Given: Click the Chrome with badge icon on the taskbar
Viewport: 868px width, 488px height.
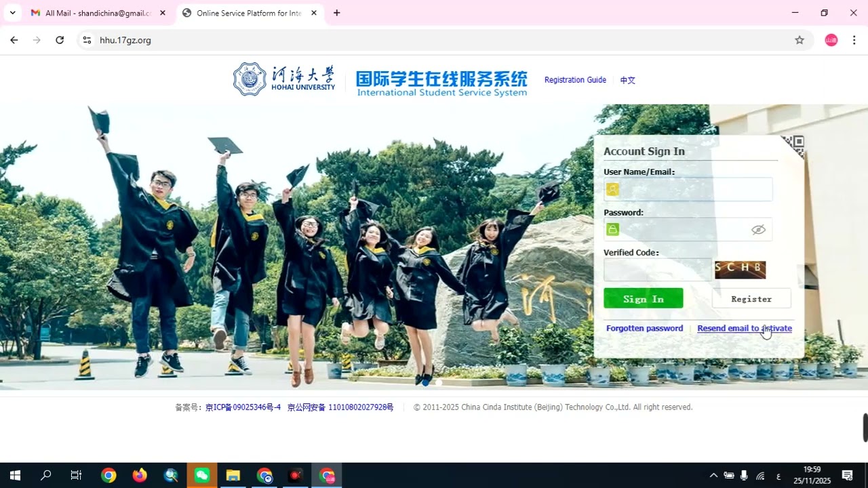Looking at the screenshot, I should click(264, 475).
